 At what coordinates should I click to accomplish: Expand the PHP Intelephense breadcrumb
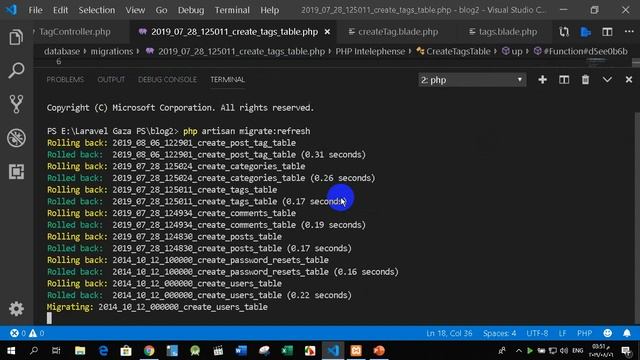click(370, 51)
